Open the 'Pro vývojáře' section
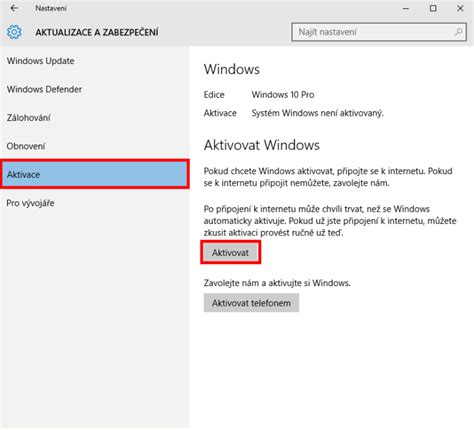474x430 pixels. click(95, 203)
